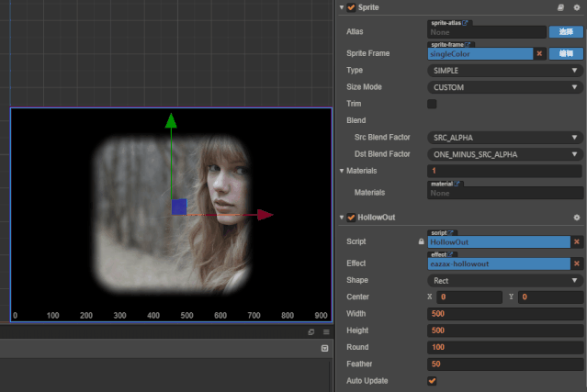Open the Shape dropdown set to Rect
The image size is (587, 392).
tap(504, 280)
